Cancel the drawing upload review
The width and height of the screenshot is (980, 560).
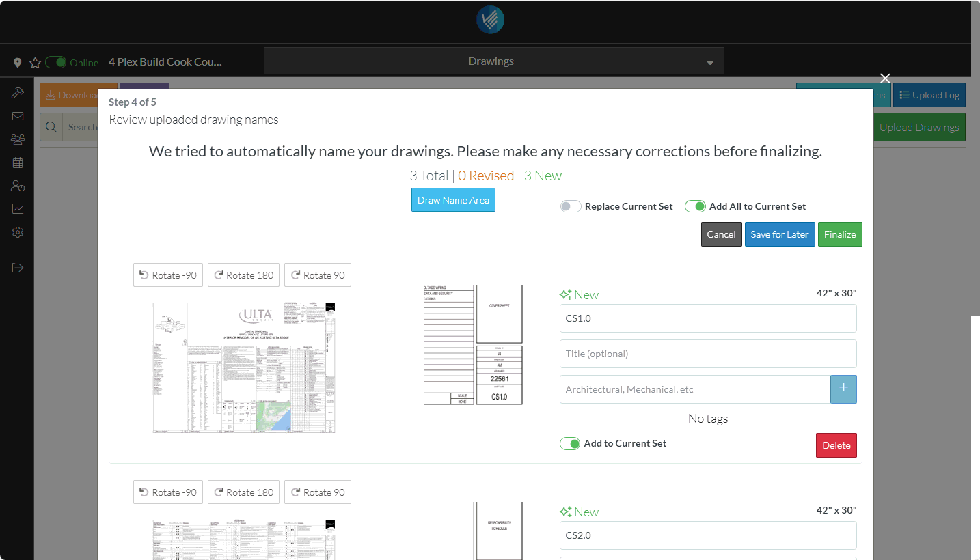click(x=721, y=234)
